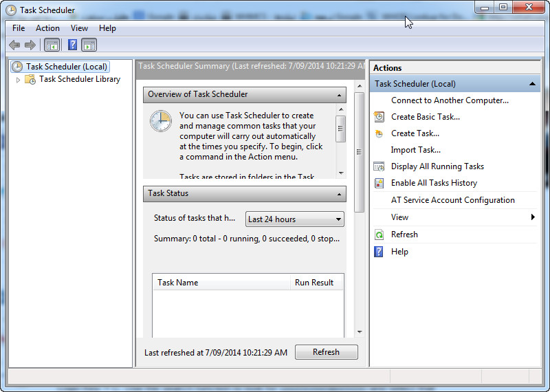Image resolution: width=550 pixels, height=392 pixels.
Task: Click the Back arrow toolbar icon
Action: click(14, 45)
